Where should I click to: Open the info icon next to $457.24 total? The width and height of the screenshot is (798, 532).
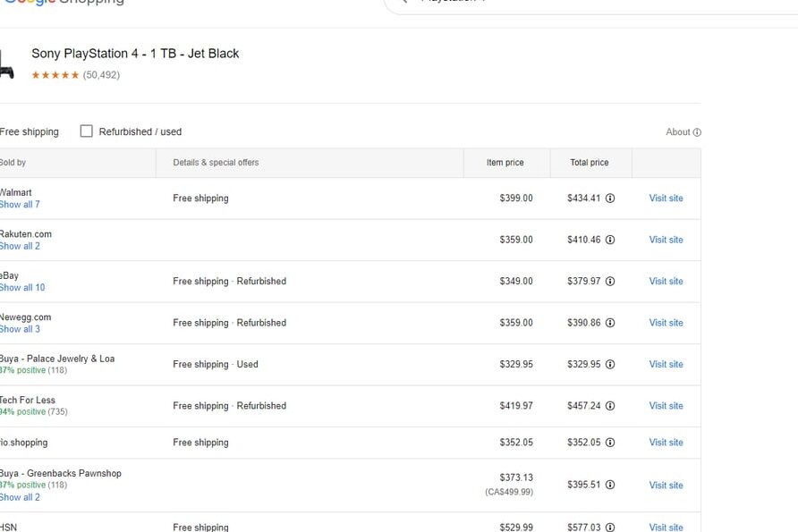[610, 406]
